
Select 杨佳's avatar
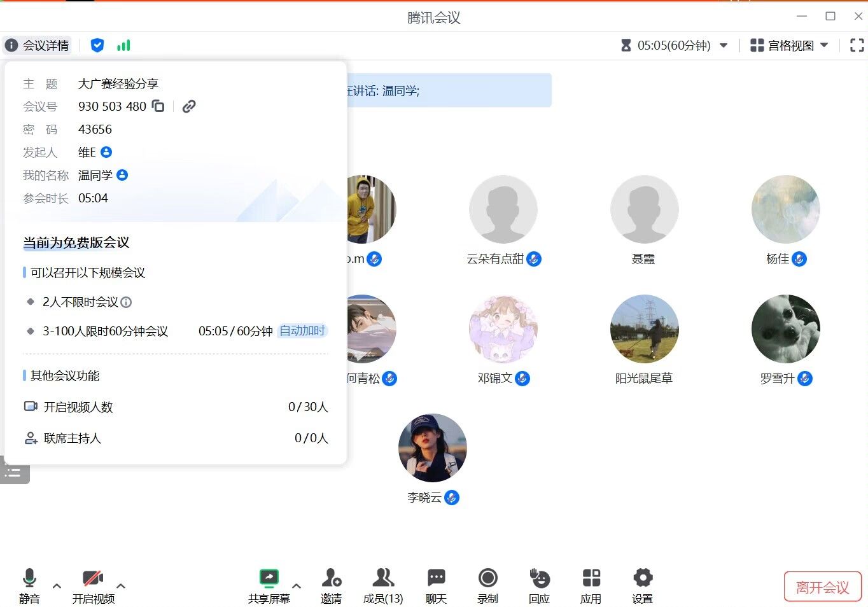786,209
